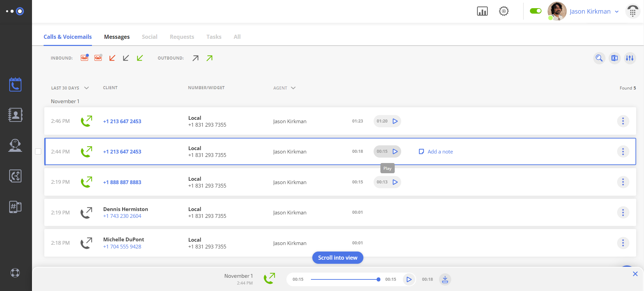The image size is (644, 291).
Task: Download the recording from bottom player
Action: click(445, 279)
